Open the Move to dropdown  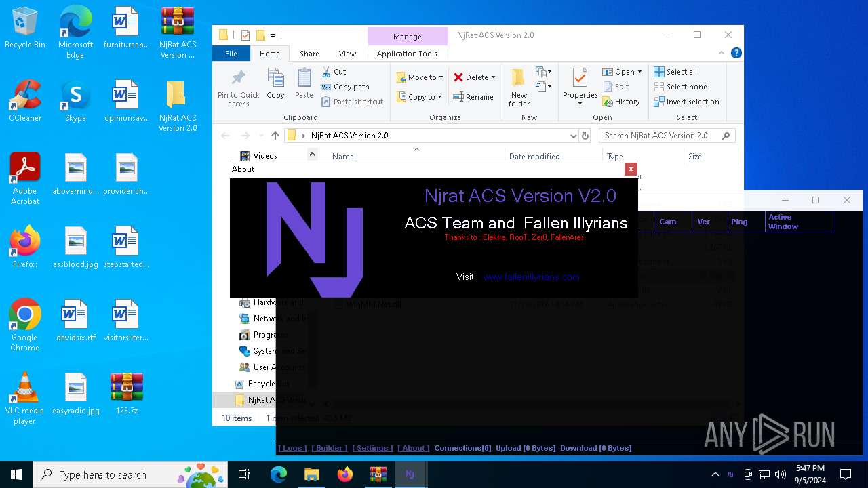420,77
